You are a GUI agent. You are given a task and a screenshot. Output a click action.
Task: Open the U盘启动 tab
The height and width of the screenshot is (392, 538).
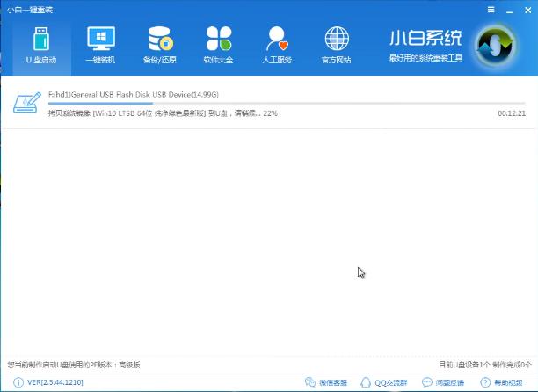point(41,47)
